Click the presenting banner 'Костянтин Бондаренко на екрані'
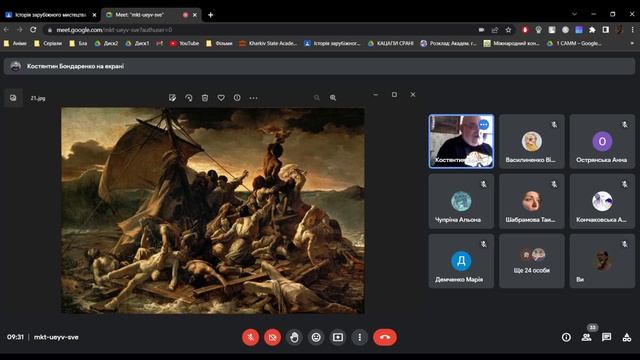Viewport: 640px width, 360px height. (319, 66)
